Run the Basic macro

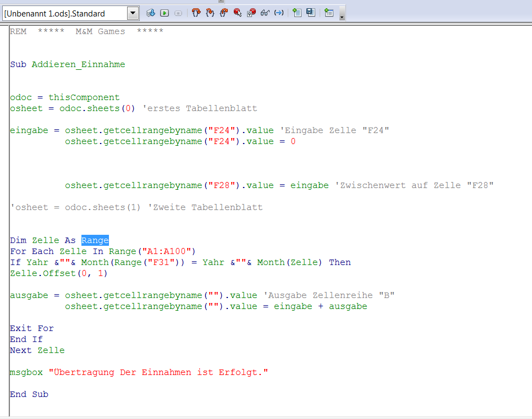tap(164, 13)
